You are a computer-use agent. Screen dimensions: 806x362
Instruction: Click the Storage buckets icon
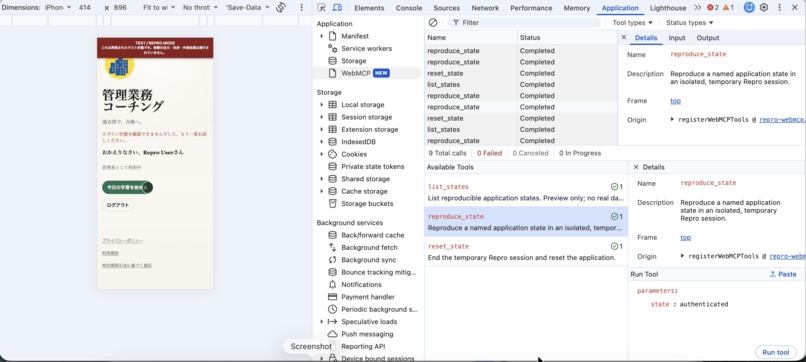332,204
